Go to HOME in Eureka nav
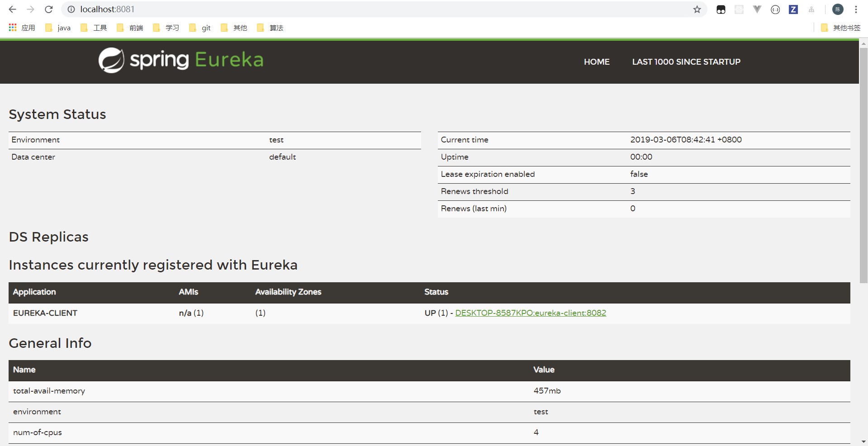868x446 pixels. click(597, 62)
